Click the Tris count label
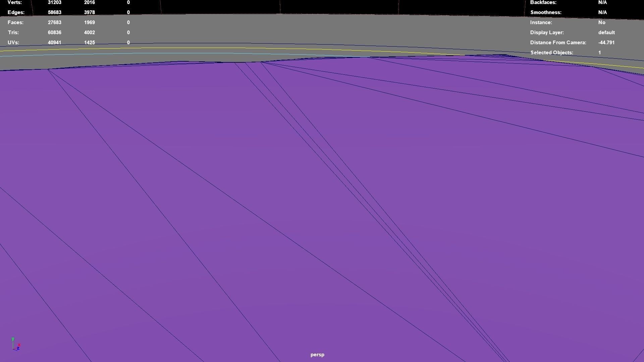 point(13,33)
